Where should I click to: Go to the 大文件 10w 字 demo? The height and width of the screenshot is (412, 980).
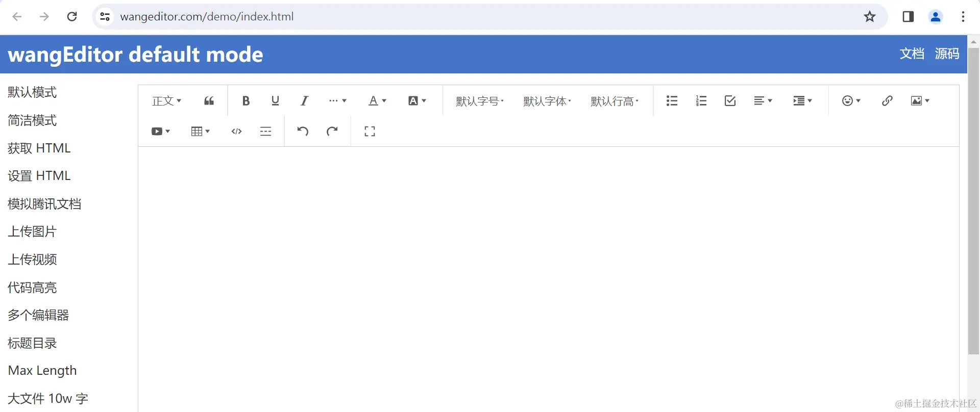coord(48,399)
